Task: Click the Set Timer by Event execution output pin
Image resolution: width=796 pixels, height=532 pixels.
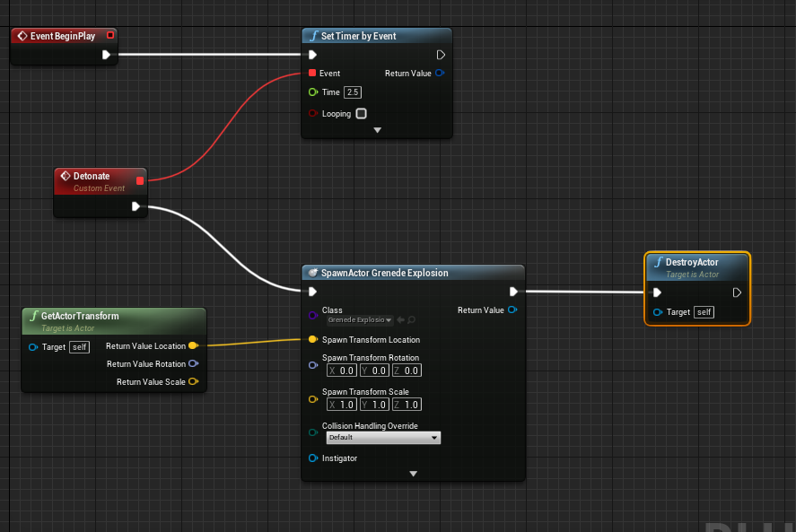Action: click(441, 55)
